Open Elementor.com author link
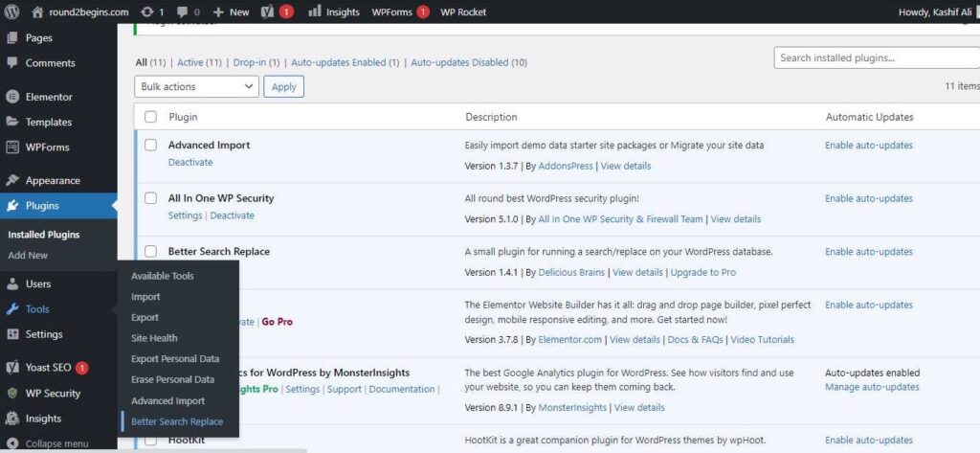Viewport: 980px width, 453px height. coord(570,339)
